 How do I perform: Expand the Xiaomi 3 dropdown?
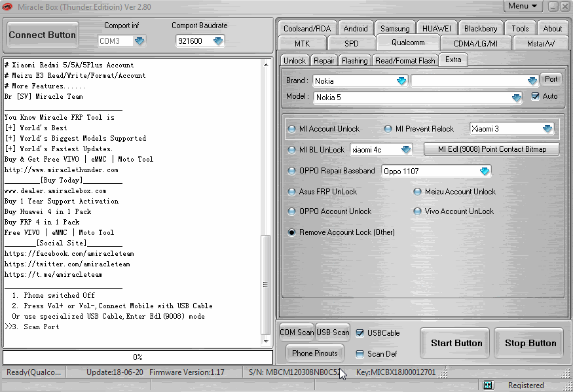click(547, 129)
